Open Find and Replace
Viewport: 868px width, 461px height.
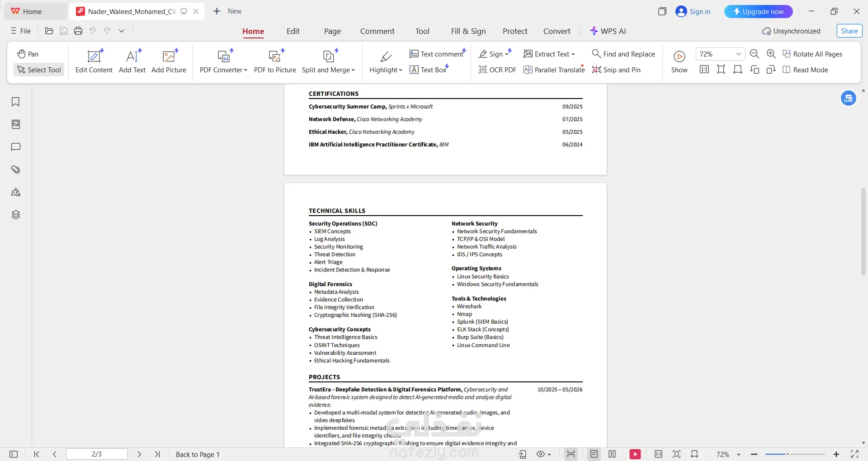point(623,54)
